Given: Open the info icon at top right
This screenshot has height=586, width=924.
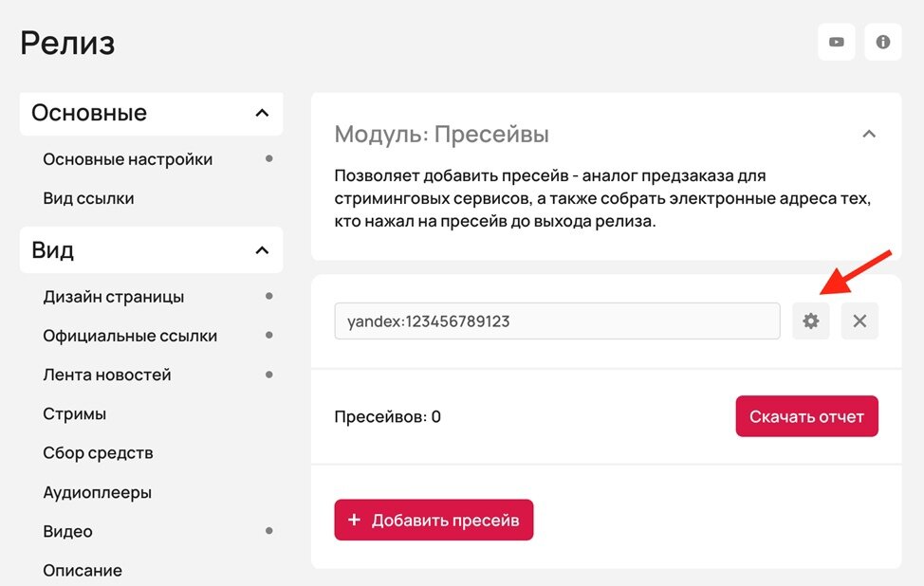Looking at the screenshot, I should tap(883, 42).
